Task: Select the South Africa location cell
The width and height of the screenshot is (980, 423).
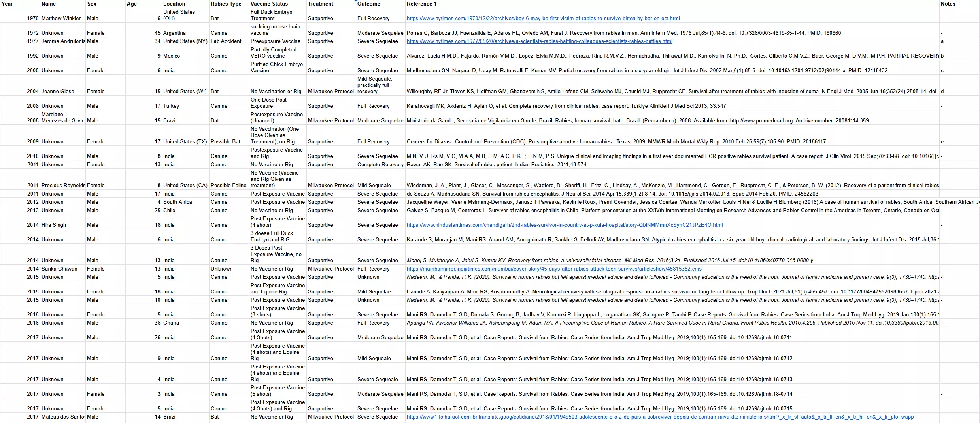Action: (185, 202)
